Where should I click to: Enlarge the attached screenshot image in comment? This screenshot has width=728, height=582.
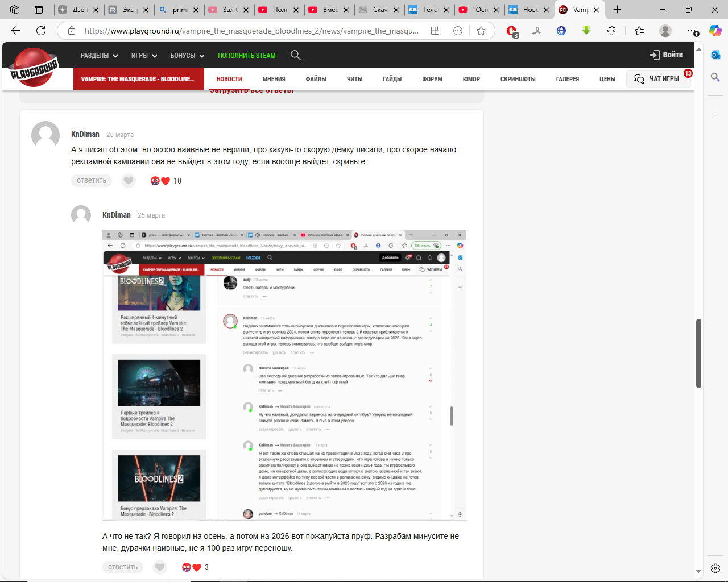[x=284, y=376]
